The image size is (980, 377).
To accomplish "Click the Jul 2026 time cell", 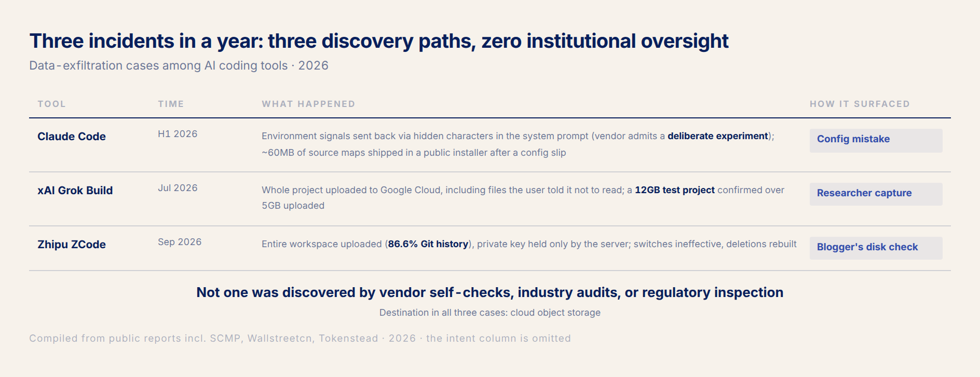I will tap(178, 188).
